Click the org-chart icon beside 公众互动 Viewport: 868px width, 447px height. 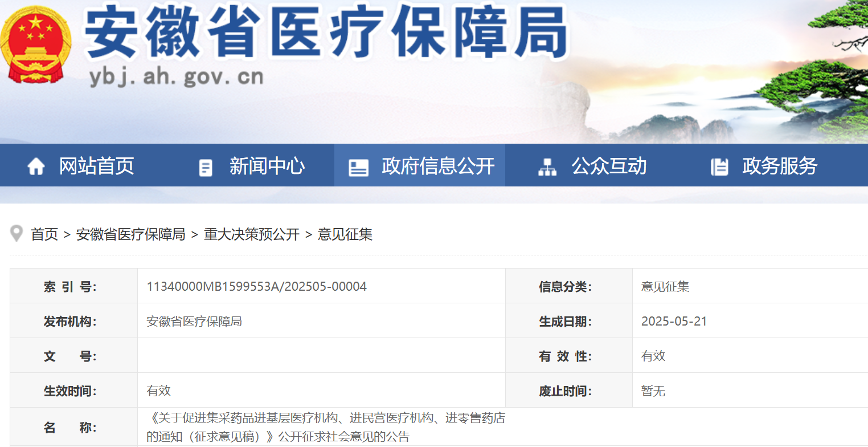click(x=547, y=166)
